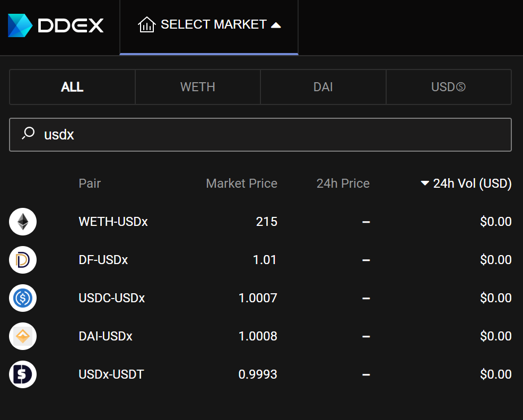The width and height of the screenshot is (523, 420).
Task: Sort by 24h Price column
Action: pos(343,183)
